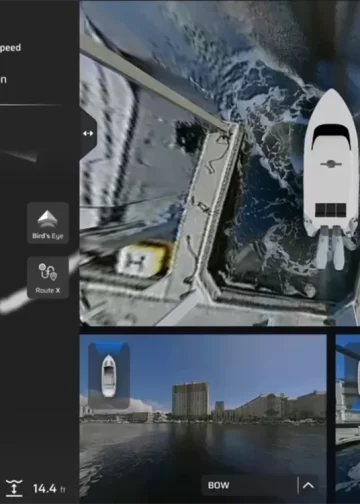Viewport: 360px width, 504px height.
Task: Expand the chevron next to BOW
Action: [x=308, y=485]
